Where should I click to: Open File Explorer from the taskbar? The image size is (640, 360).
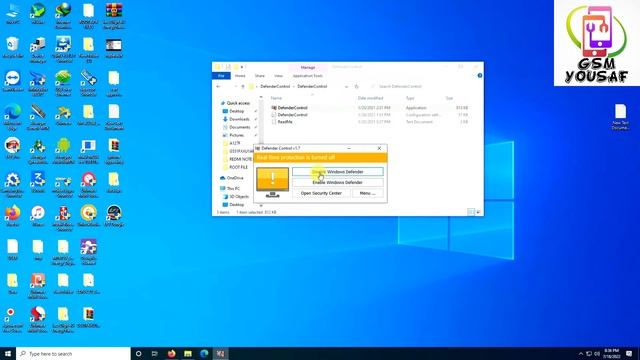(188, 353)
